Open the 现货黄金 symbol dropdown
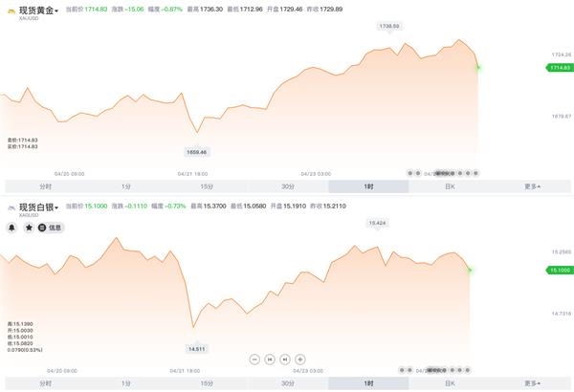Screen dimensions: 574x392 pyautogui.click(x=38, y=11)
